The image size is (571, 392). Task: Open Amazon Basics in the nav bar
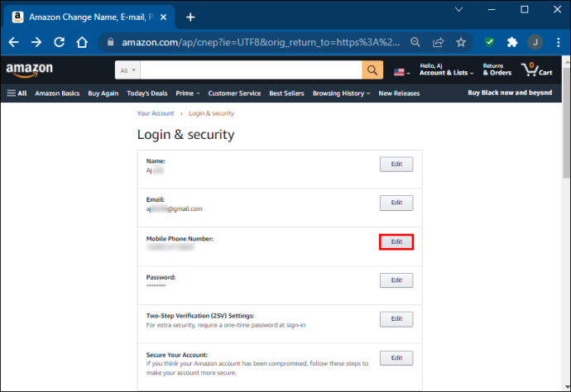57,93
